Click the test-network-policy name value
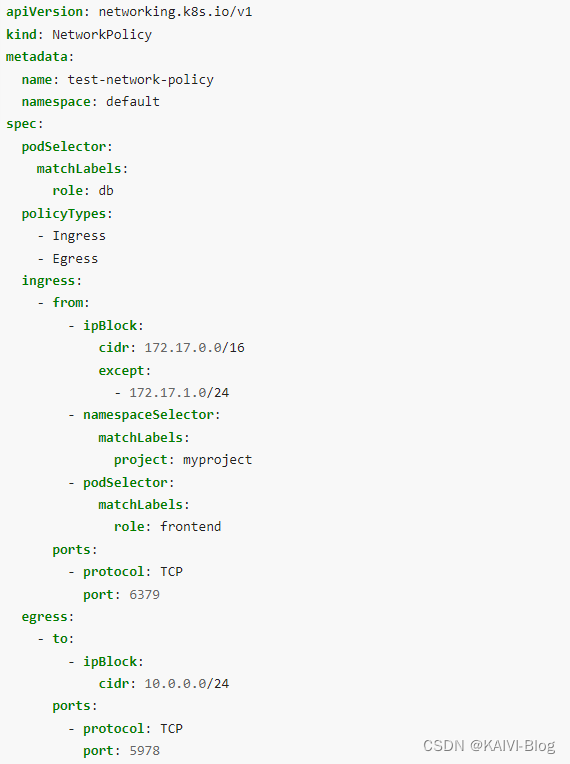Screen dimensions: 570x764 pos(140,79)
